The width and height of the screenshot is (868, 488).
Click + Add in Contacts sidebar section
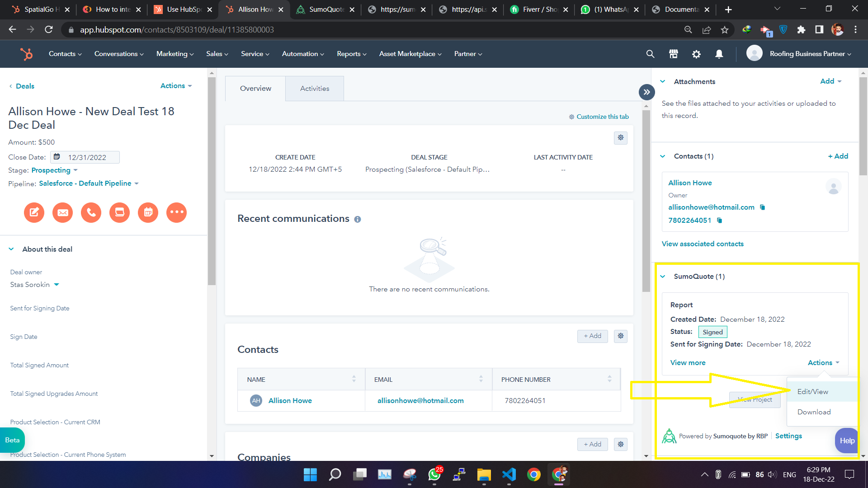tap(838, 156)
